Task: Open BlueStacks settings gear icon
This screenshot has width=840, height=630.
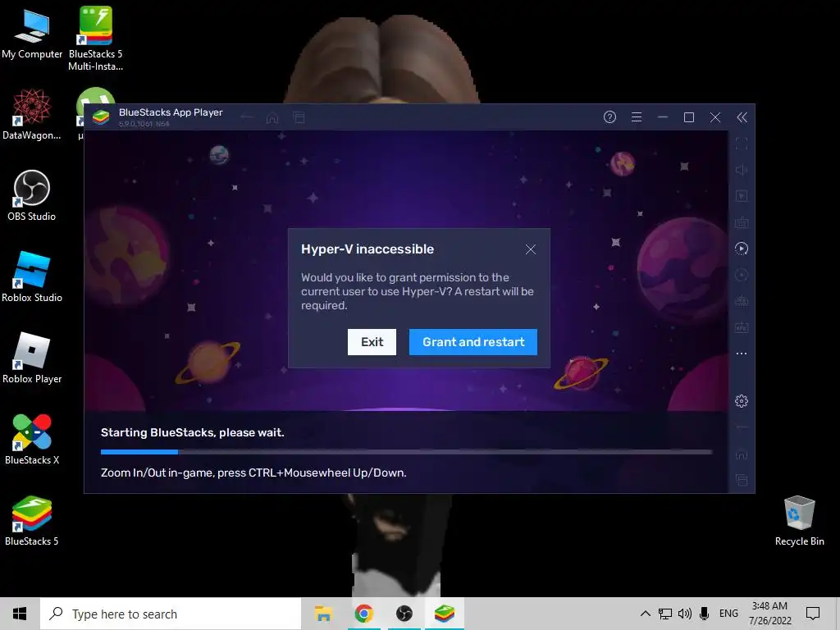Action: 742,400
